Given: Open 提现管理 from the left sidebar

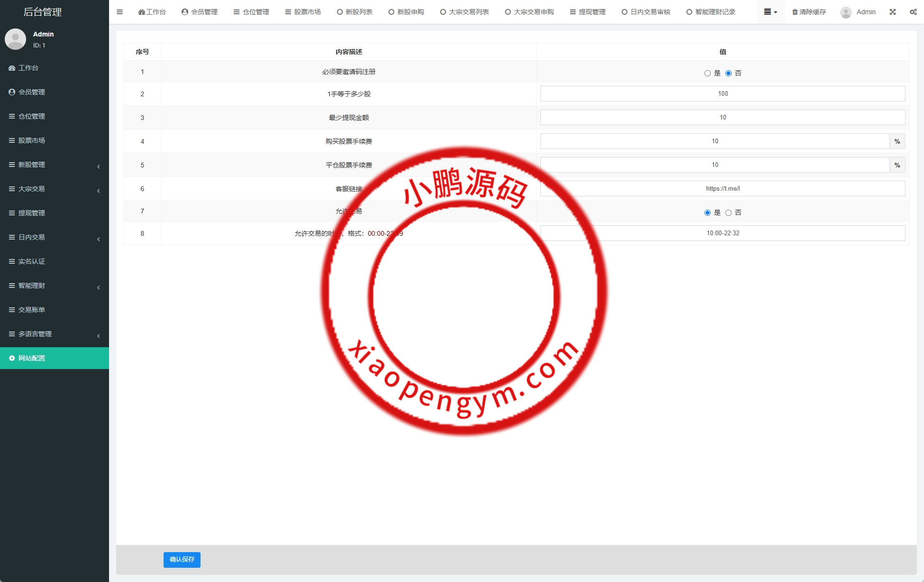Looking at the screenshot, I should (x=31, y=212).
